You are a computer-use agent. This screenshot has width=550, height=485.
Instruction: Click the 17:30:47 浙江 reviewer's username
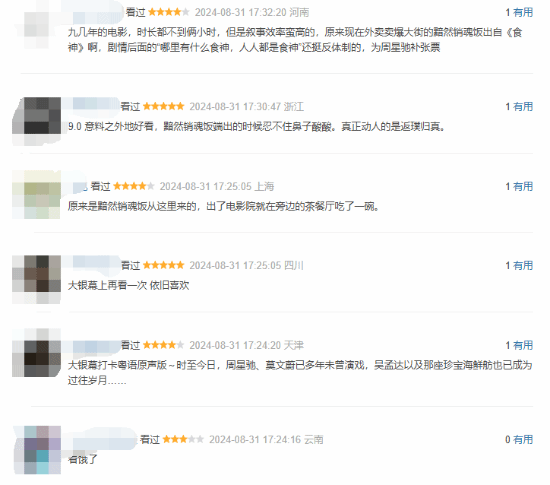click(93, 105)
